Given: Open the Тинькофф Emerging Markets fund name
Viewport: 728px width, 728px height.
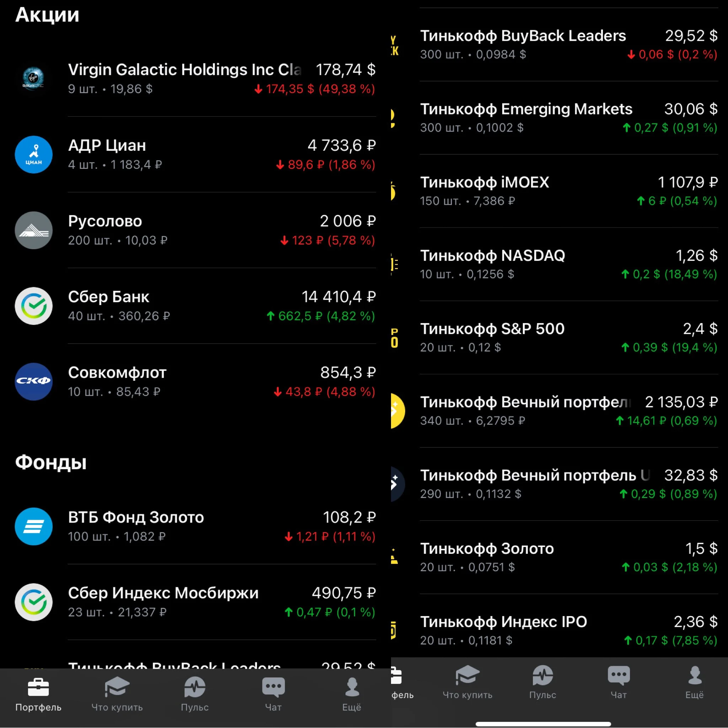Looking at the screenshot, I should click(526, 109).
